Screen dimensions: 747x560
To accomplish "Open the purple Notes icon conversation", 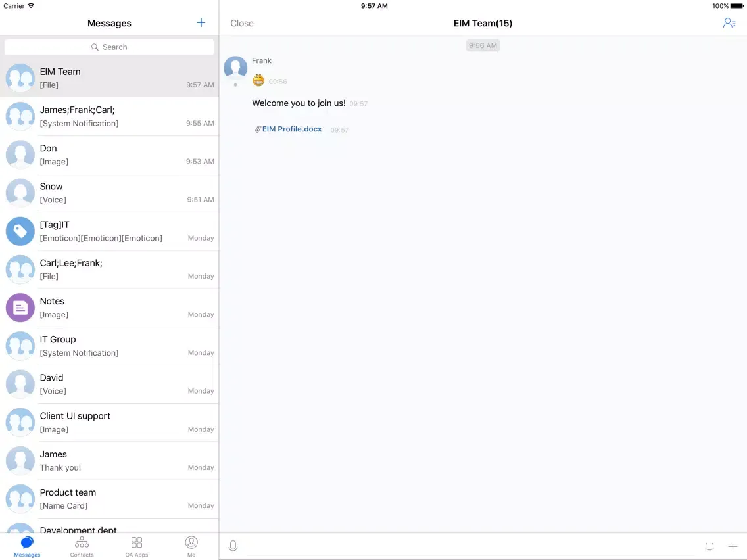I will [x=20, y=308].
